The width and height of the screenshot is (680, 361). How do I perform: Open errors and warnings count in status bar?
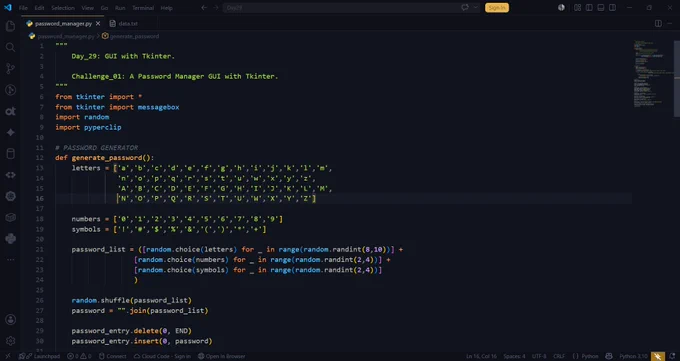[79, 356]
